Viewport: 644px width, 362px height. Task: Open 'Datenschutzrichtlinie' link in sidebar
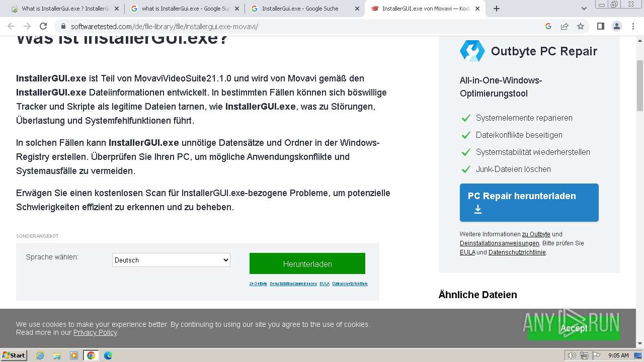click(x=517, y=252)
